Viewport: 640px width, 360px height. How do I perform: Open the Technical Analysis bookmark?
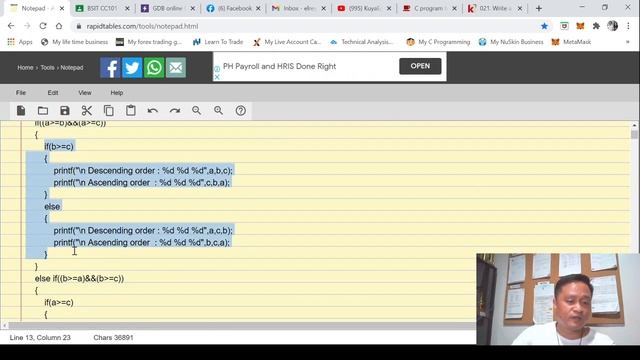point(362,42)
